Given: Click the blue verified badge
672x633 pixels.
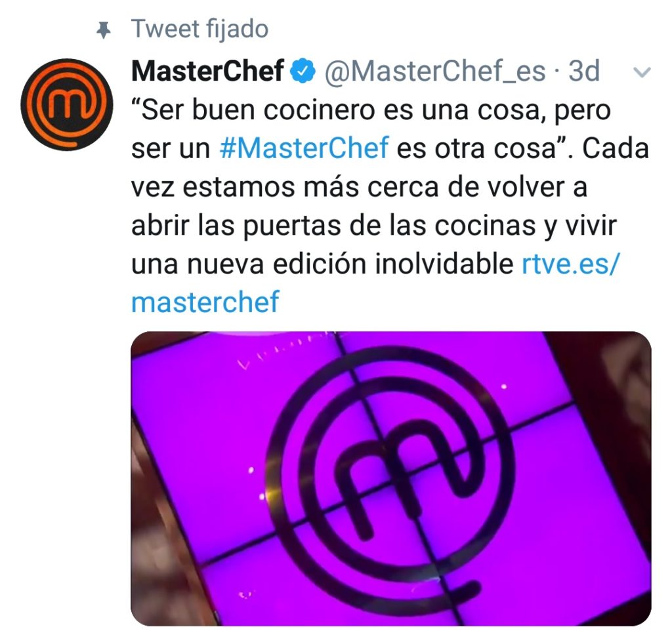Looking at the screenshot, I should [x=303, y=71].
